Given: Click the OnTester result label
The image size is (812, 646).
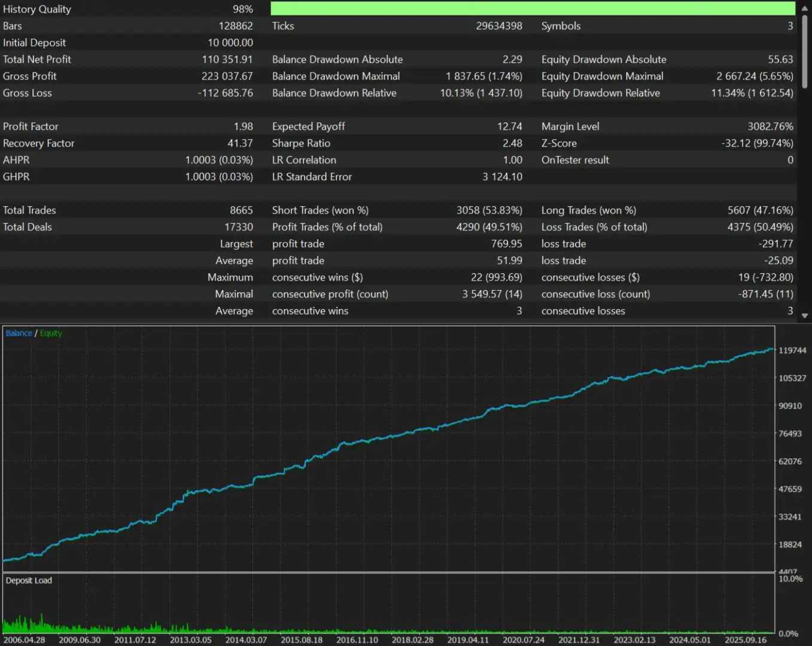Looking at the screenshot, I should [575, 160].
